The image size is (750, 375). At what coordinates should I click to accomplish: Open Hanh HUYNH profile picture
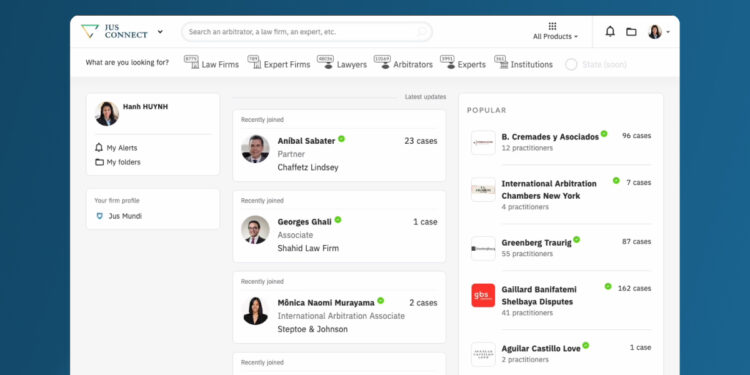point(107,114)
